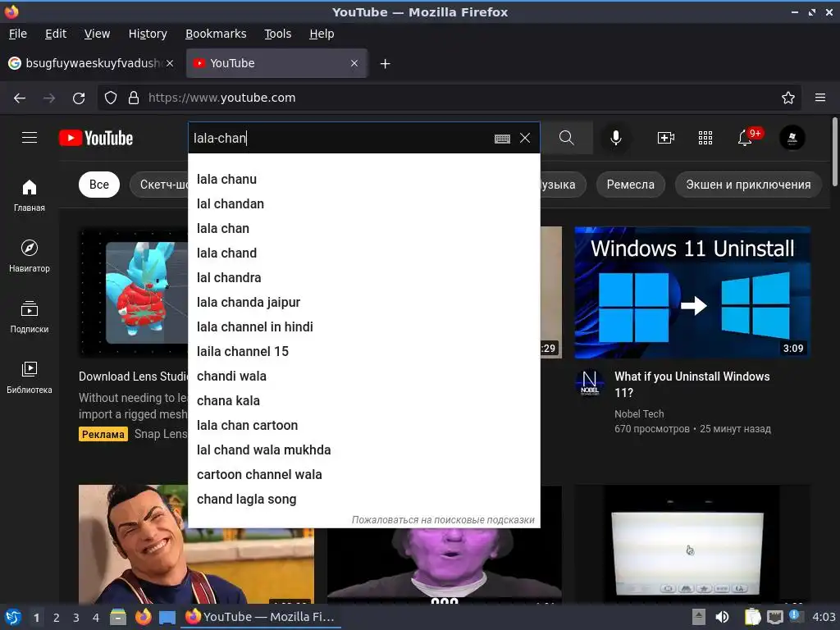Open the system start menu icon
This screenshot has height=630, width=840.
click(13, 617)
